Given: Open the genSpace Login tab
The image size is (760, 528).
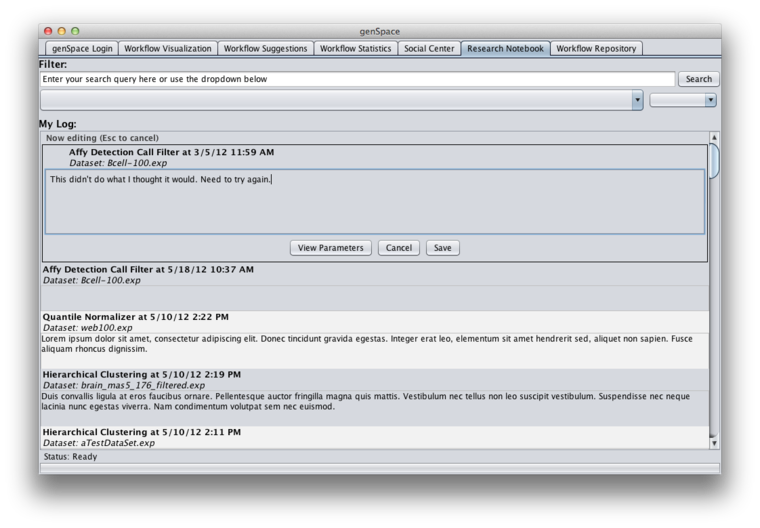Looking at the screenshot, I should pos(82,48).
